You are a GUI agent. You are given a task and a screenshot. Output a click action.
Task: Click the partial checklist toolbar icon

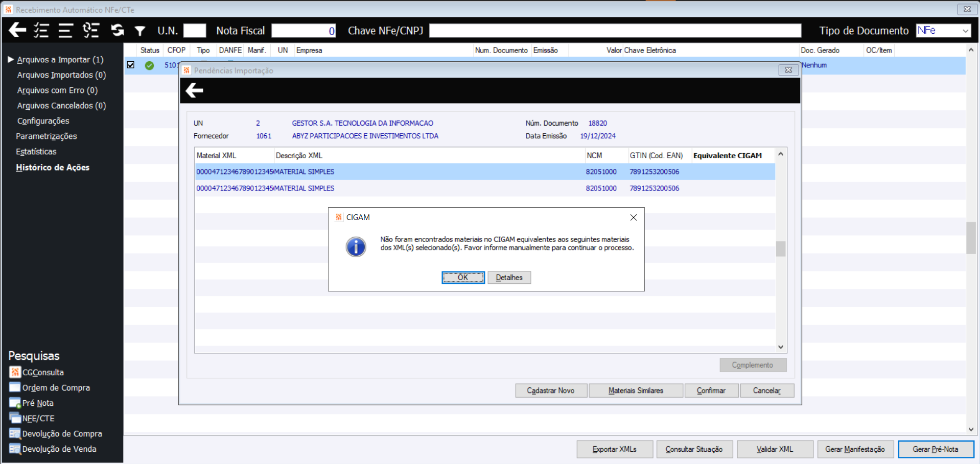click(x=91, y=30)
